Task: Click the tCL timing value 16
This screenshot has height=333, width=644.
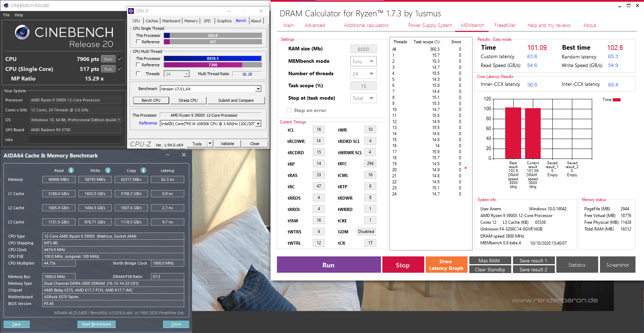Action: click(319, 129)
